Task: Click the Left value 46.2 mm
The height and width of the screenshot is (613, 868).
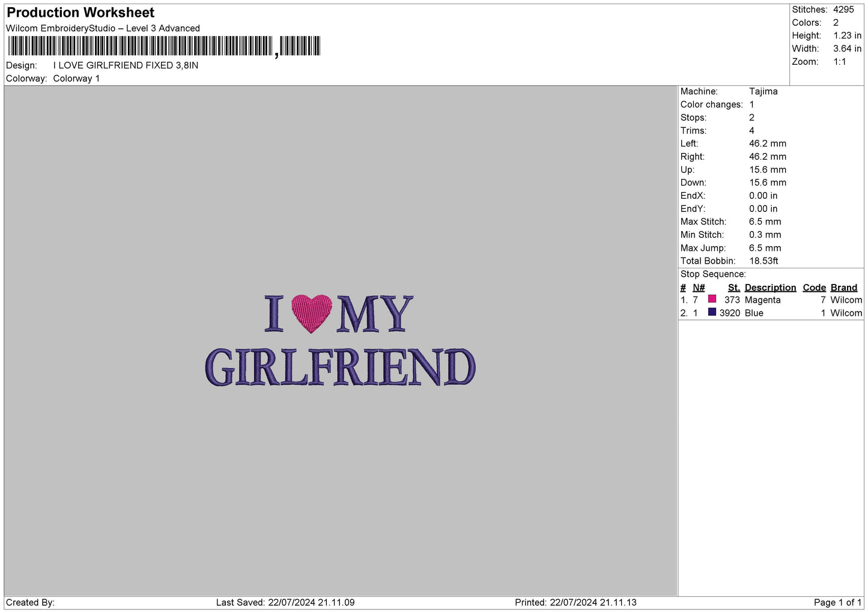Action: pyautogui.click(x=768, y=143)
